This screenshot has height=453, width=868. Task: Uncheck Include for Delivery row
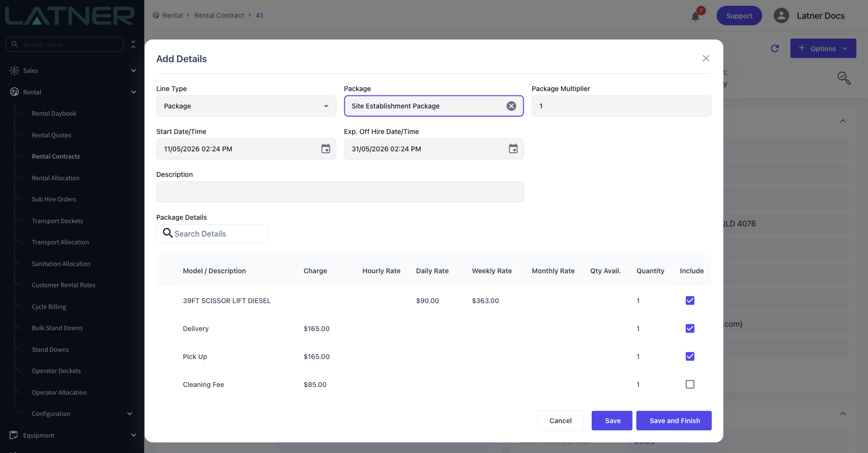[690, 329]
